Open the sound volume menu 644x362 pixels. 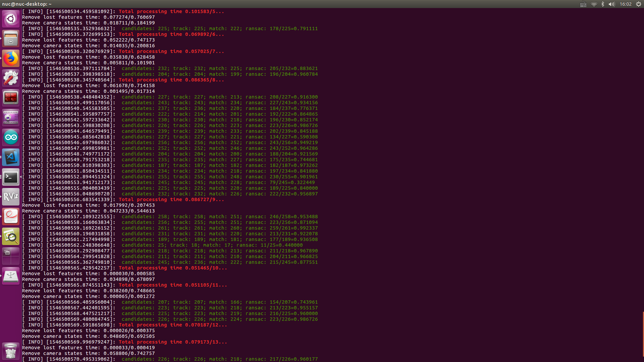click(611, 4)
